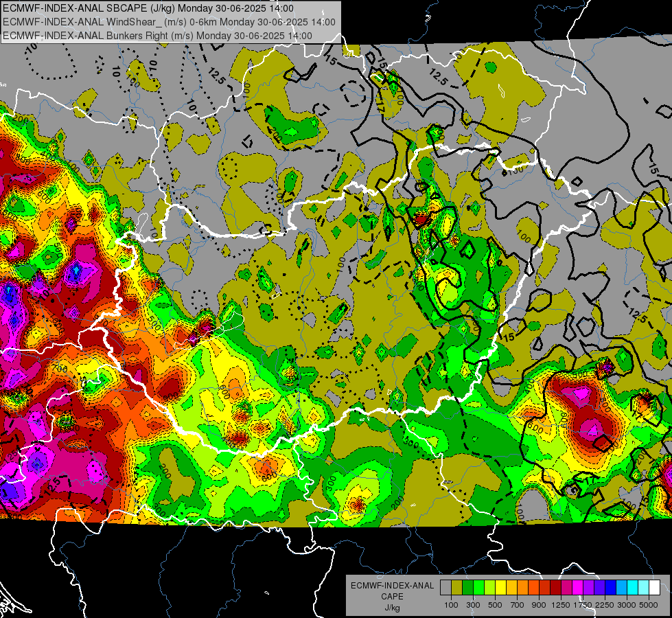Click the legend value 2250
Viewport: 672px width, 618px height.
tap(605, 605)
